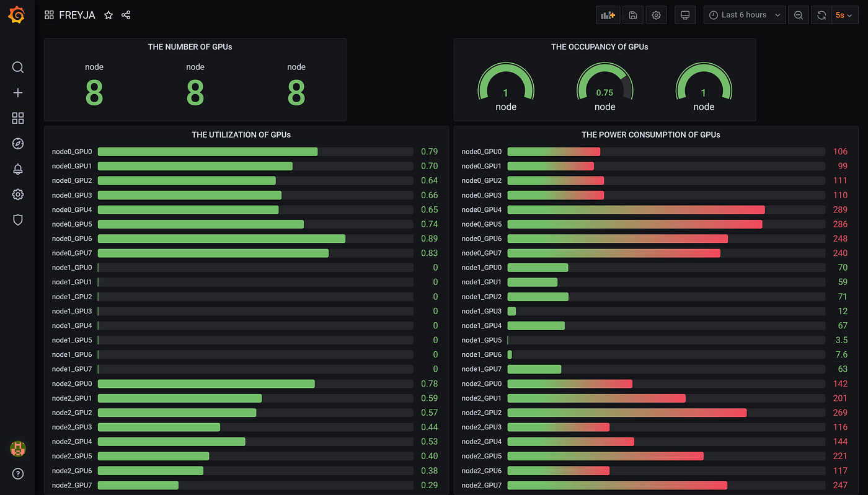Open Explore using the compass icon
The image size is (868, 495).
pos(17,143)
